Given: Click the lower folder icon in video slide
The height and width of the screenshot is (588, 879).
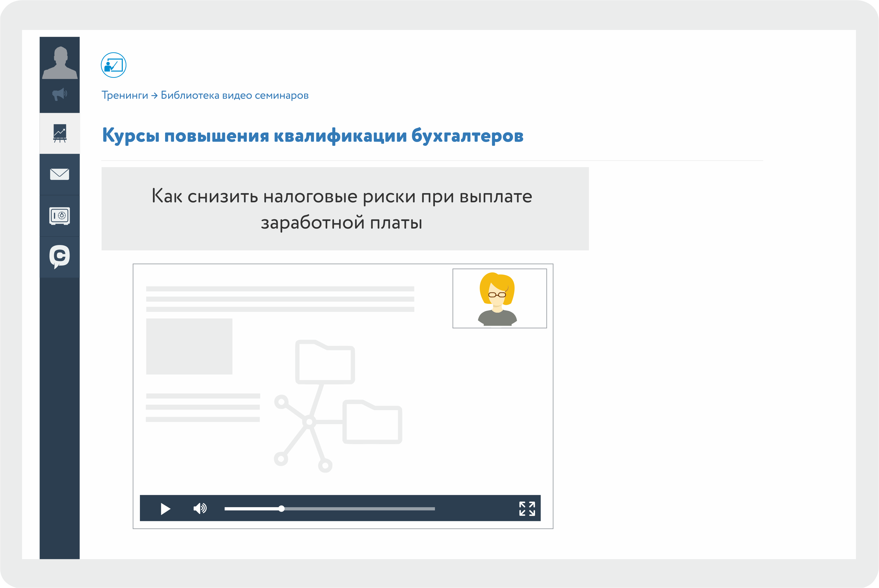Looking at the screenshot, I should pos(372,422).
